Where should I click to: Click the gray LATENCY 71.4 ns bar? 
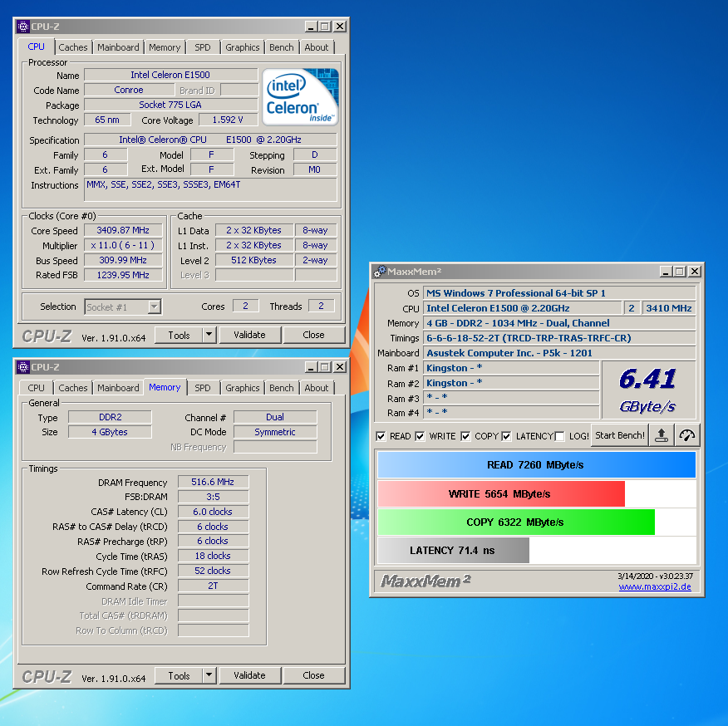453,551
